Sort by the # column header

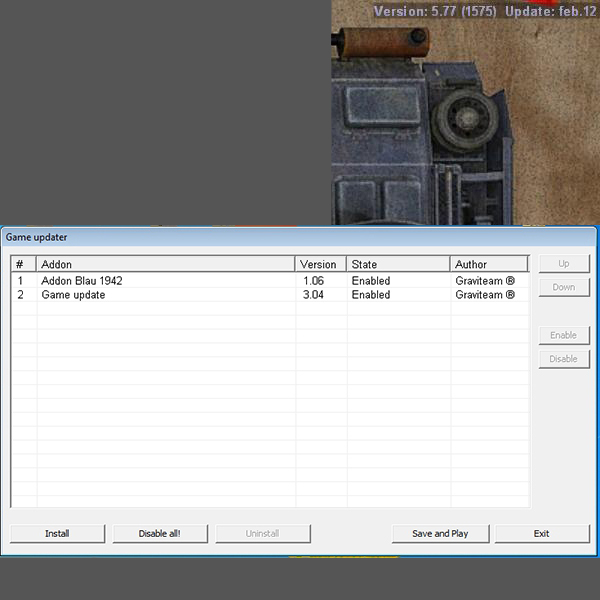[24, 264]
